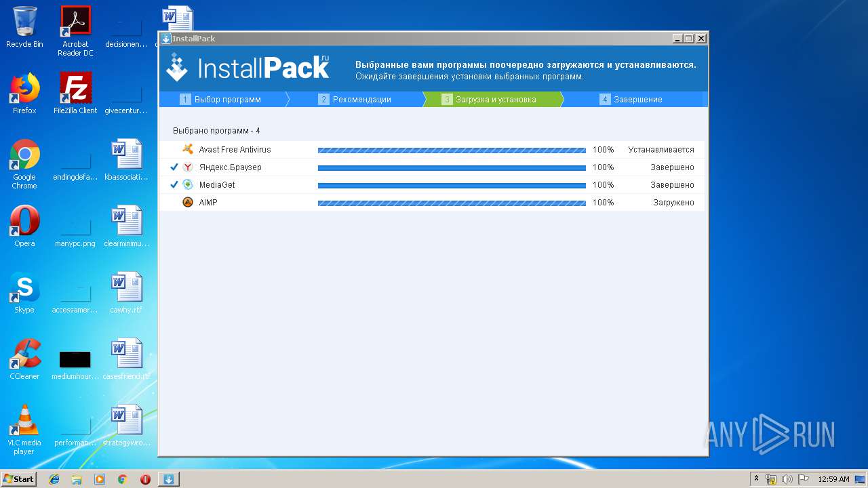The height and width of the screenshot is (488, 868).
Task: Click InstallPack taskbar button
Action: (169, 479)
